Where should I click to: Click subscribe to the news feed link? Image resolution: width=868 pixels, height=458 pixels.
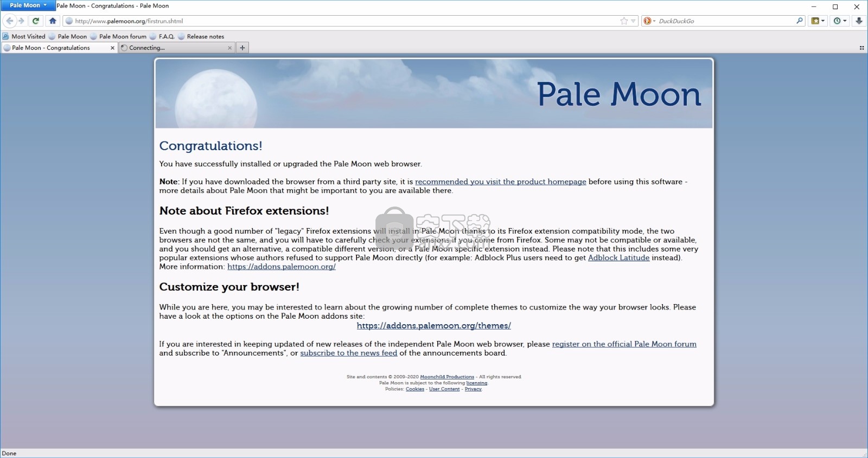pos(349,353)
